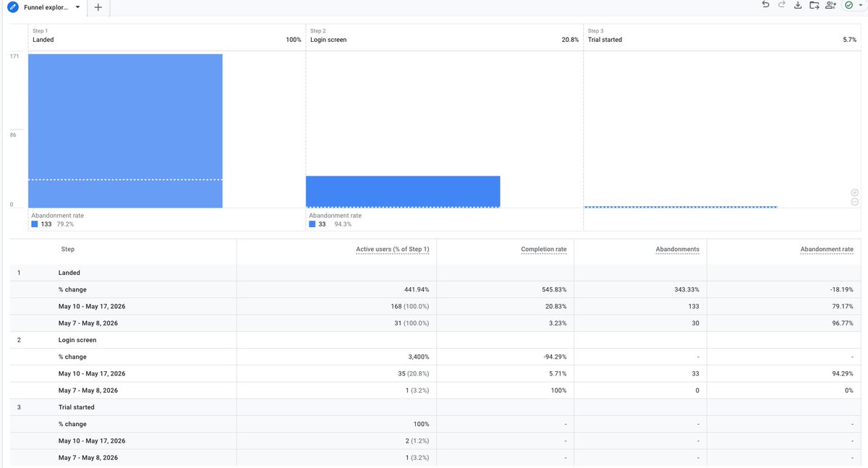Image resolution: width=868 pixels, height=468 pixels.
Task: Click the Login screen step bar
Action: click(x=403, y=192)
